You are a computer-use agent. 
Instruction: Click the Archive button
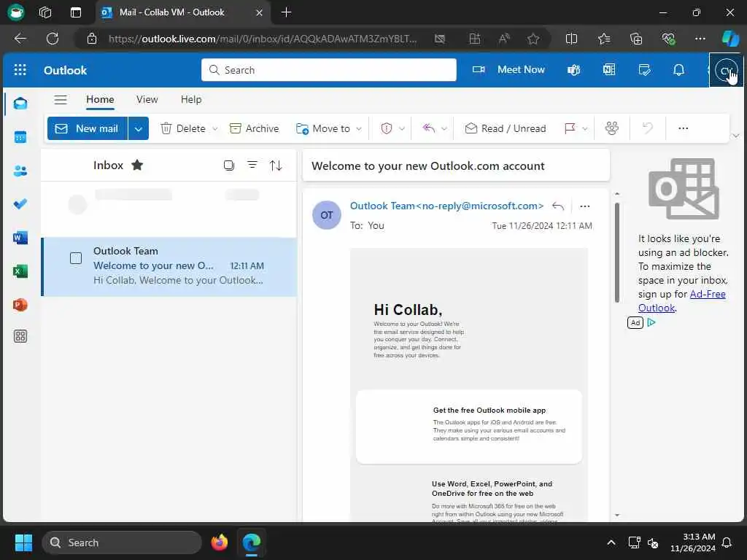point(254,128)
